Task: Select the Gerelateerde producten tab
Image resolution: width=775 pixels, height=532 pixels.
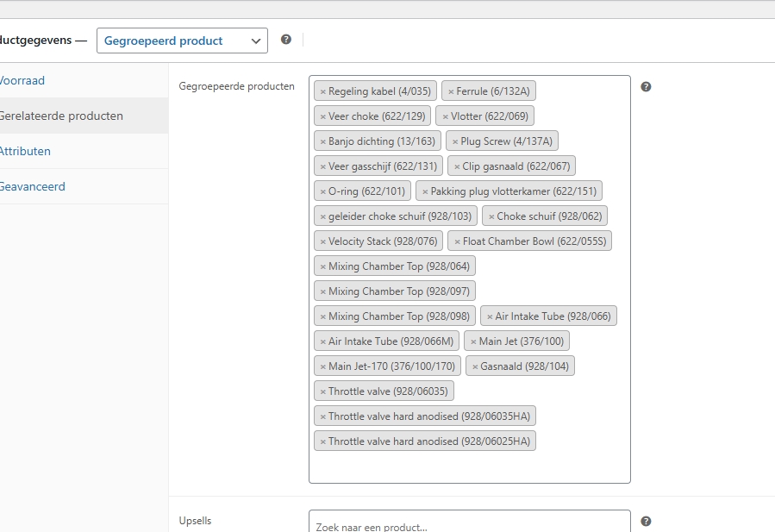Action: [60, 116]
